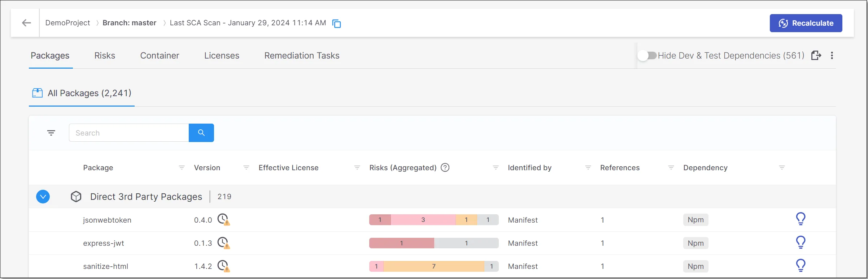Click the Last SCA Scan breadcrumb text
This screenshot has width=868, height=279.
pyautogui.click(x=248, y=23)
